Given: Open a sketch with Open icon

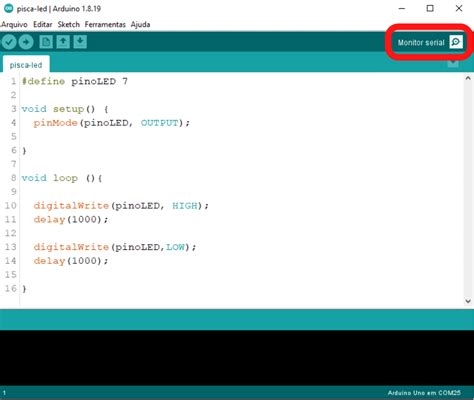Looking at the screenshot, I should [63, 42].
